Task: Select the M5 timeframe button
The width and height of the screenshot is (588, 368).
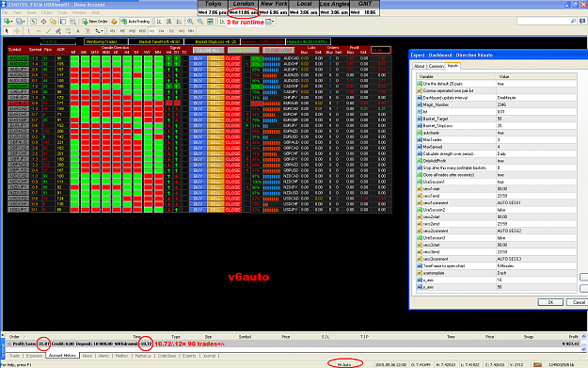Action: (x=122, y=31)
